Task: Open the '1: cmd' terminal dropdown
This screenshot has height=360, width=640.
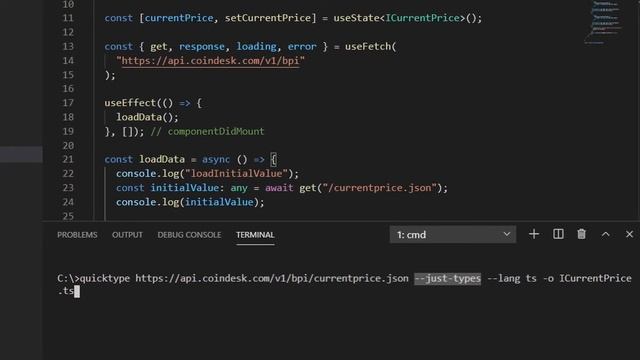Action: coord(452,235)
